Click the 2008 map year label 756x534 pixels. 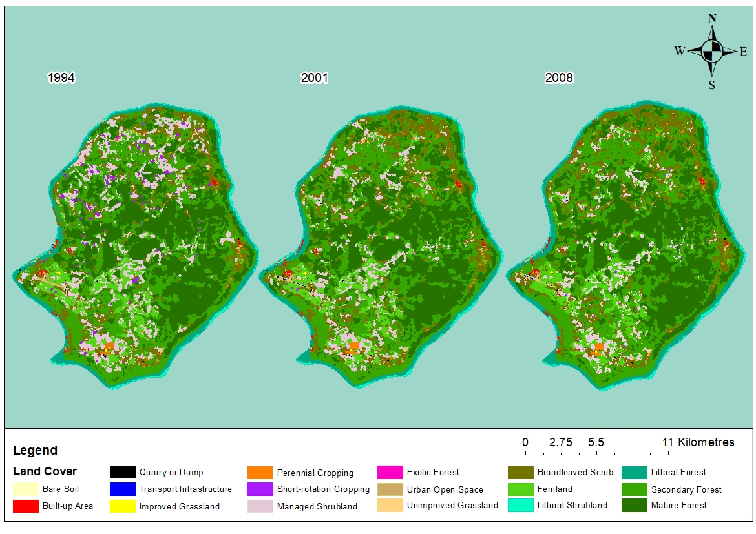pyautogui.click(x=559, y=78)
